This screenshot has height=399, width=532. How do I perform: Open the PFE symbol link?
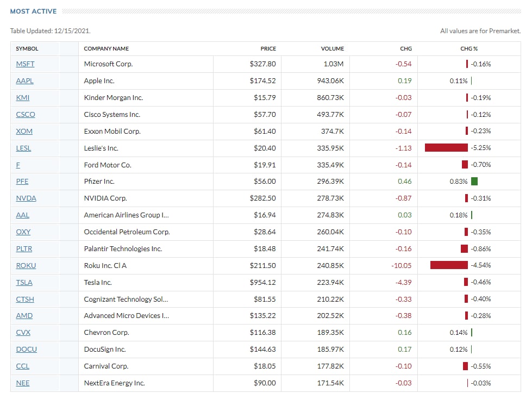coord(22,182)
